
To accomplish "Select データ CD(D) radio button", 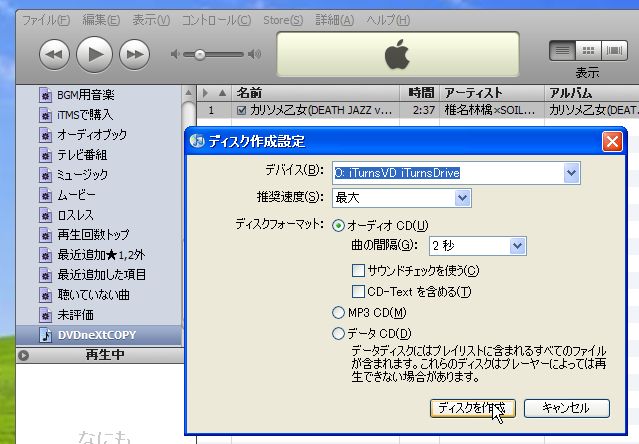I will click(x=338, y=334).
